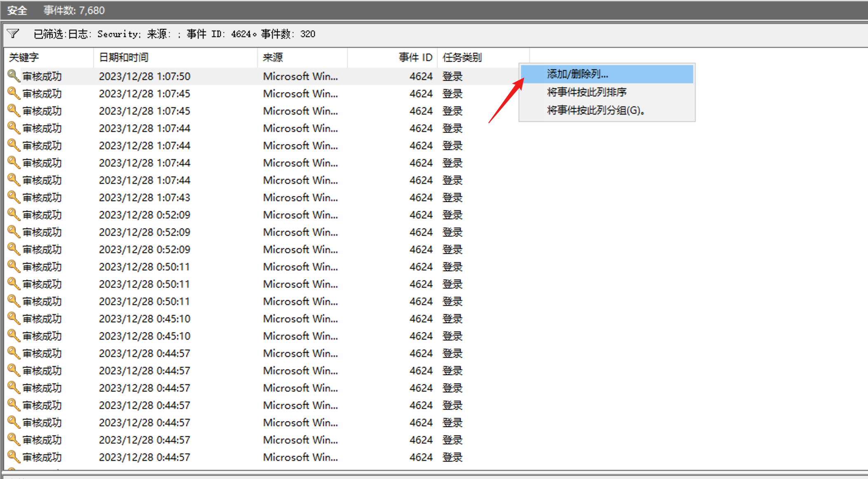Click the 事件 ID column header
This screenshot has height=479, width=868.
pyautogui.click(x=415, y=57)
